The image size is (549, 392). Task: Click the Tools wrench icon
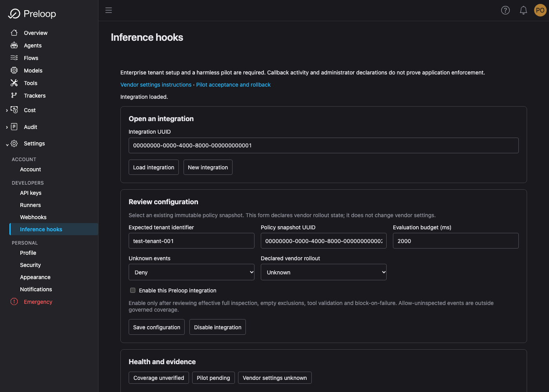coord(14,83)
